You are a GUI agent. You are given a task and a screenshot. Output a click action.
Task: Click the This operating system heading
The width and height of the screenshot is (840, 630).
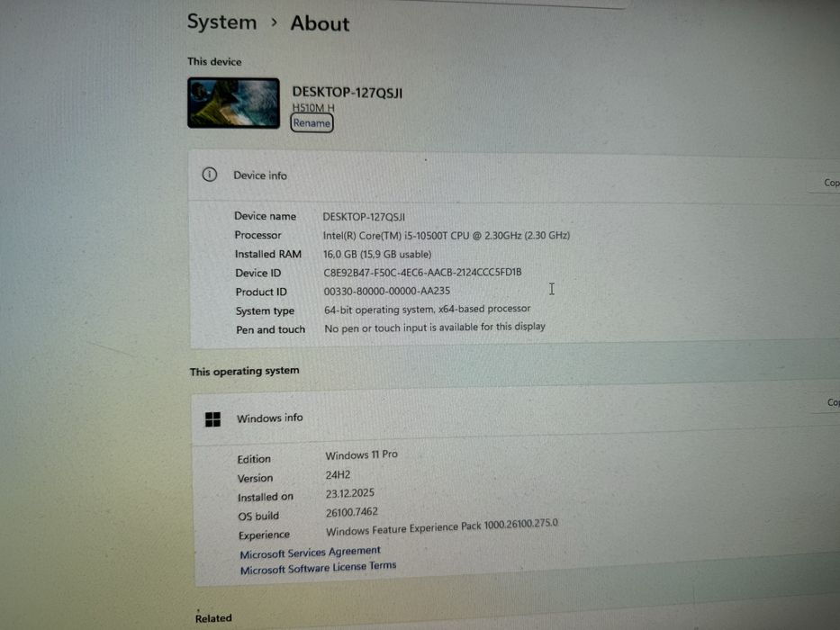244,371
